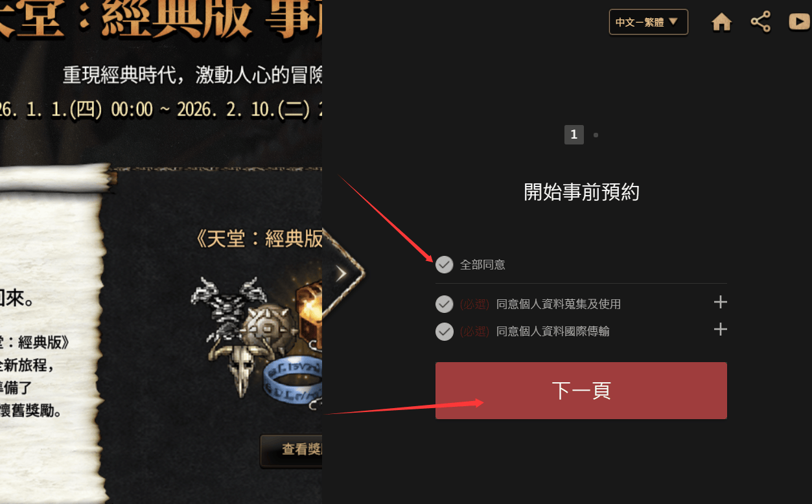Open the share icon

point(761,22)
